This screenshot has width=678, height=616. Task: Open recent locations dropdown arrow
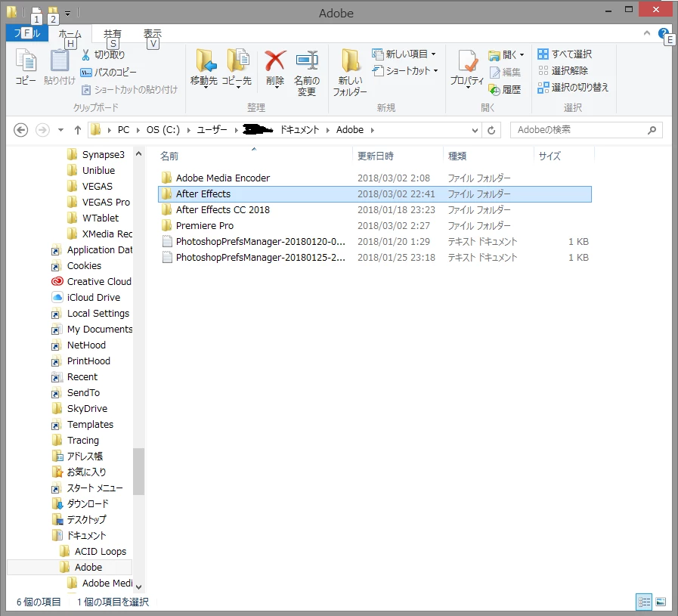(x=60, y=130)
